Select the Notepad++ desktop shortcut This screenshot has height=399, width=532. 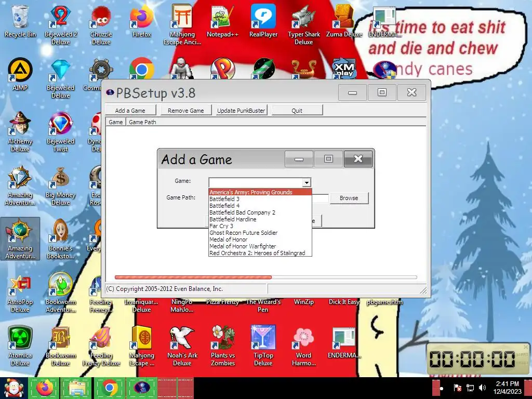click(222, 21)
